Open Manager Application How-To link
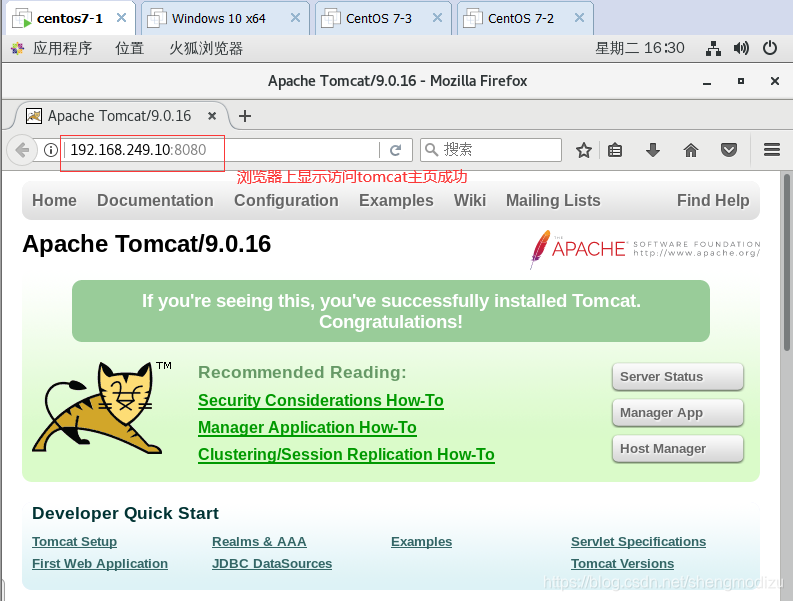Screen dimensions: 793x601 click(307, 427)
